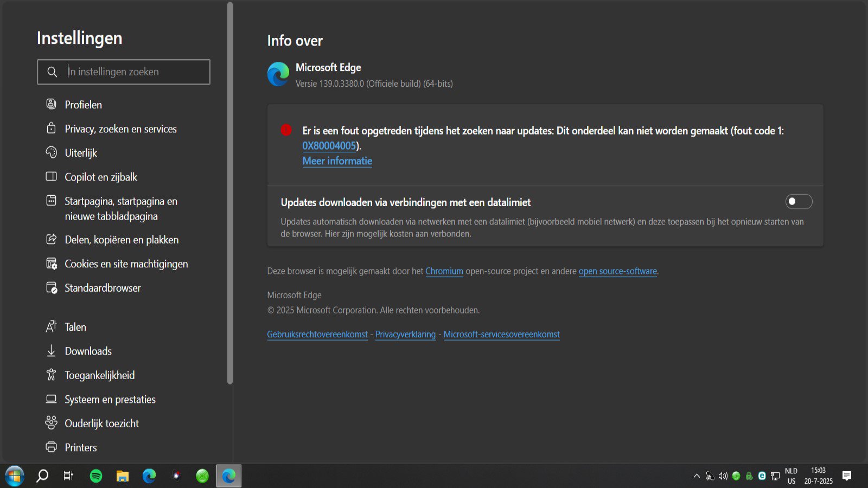Open the open source-software link
This screenshot has width=868, height=488.
618,271
